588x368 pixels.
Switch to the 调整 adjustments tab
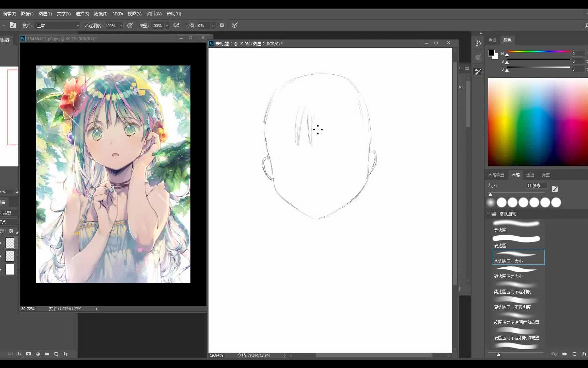[x=545, y=175]
